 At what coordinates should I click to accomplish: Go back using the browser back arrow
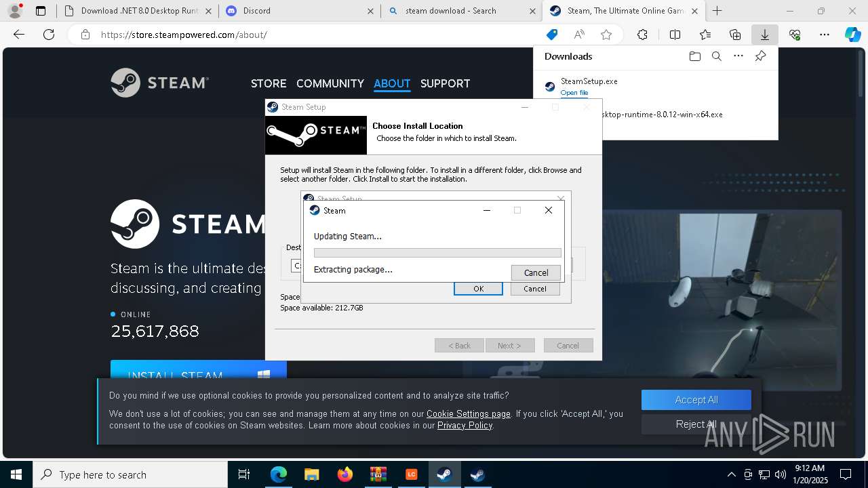click(19, 35)
